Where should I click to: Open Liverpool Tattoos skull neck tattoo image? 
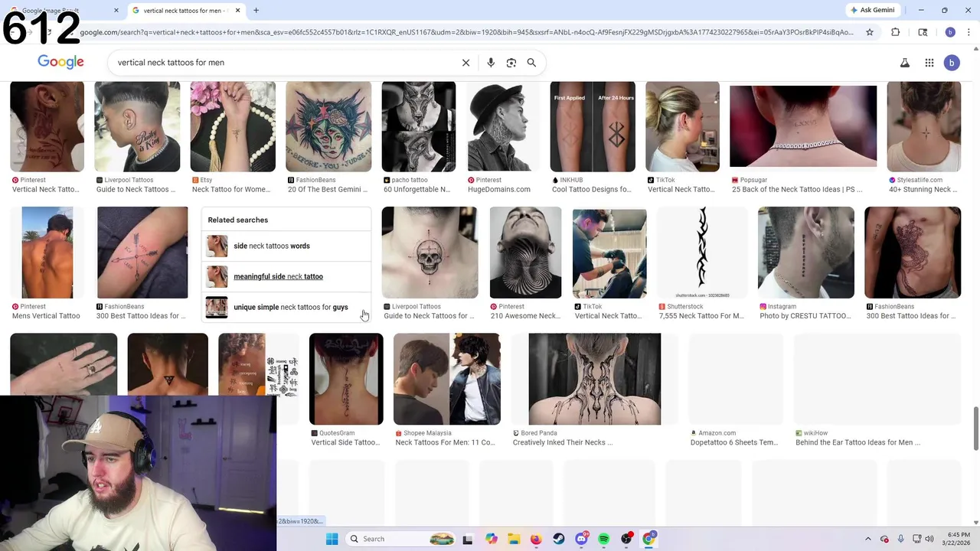(x=430, y=253)
